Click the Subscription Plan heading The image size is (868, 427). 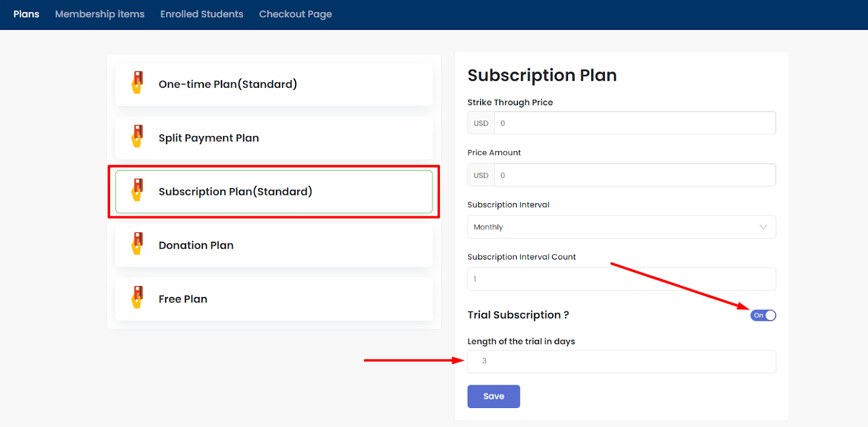point(542,75)
